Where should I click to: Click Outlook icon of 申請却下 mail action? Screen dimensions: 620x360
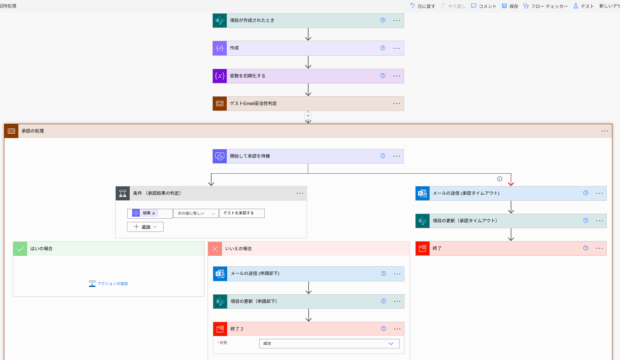(x=220, y=274)
